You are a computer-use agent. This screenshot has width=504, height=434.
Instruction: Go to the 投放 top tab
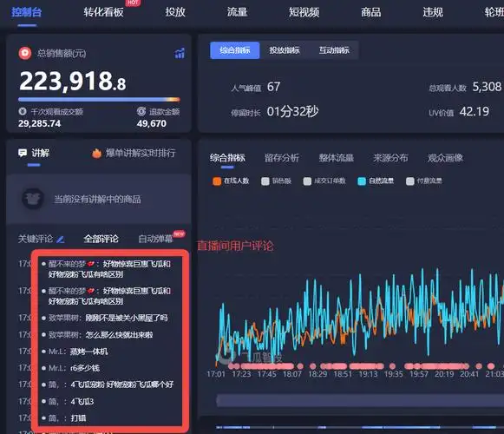(x=175, y=12)
